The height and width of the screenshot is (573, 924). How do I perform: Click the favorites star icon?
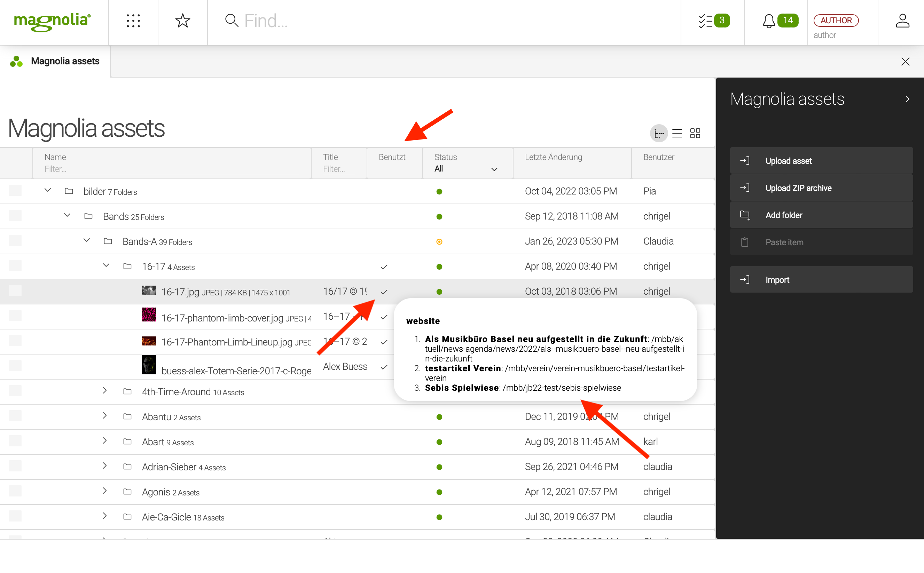(182, 21)
